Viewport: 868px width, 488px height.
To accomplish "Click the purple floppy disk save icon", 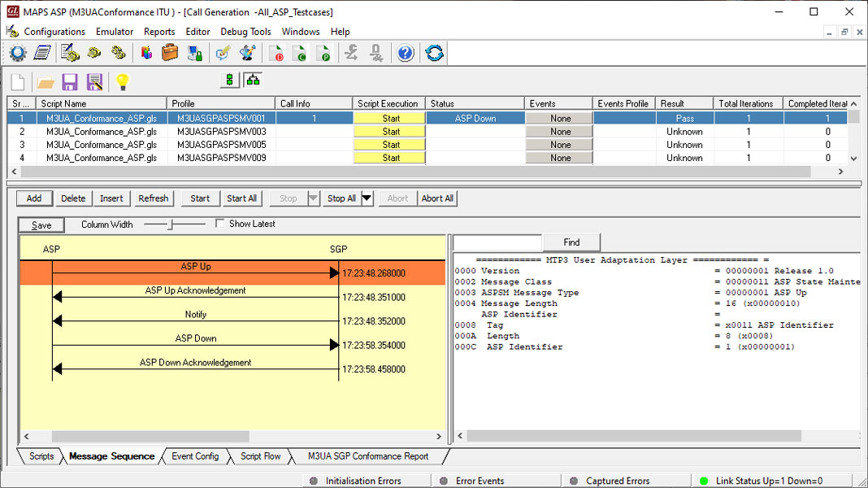I will pos(70,82).
